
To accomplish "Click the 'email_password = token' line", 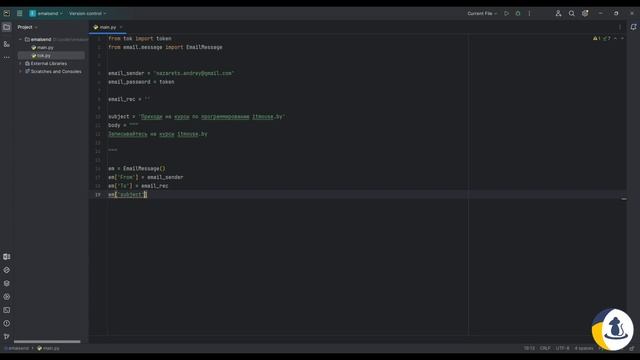I will (x=141, y=82).
